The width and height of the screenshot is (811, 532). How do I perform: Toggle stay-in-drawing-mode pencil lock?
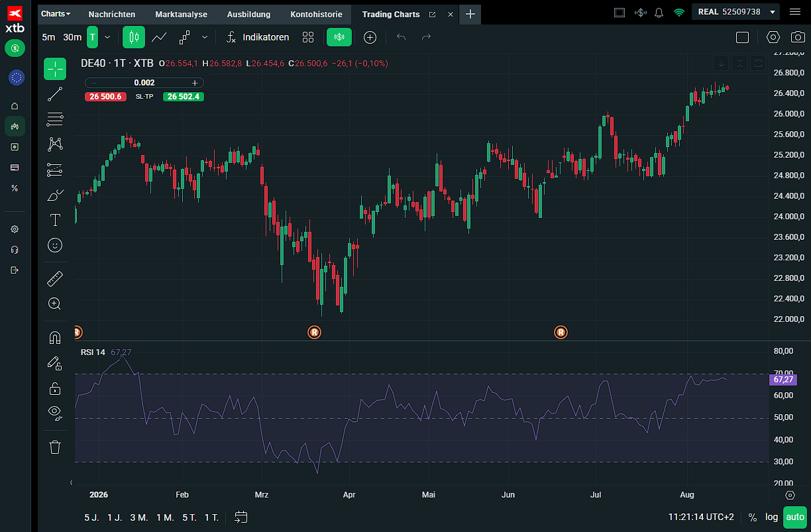(55, 363)
